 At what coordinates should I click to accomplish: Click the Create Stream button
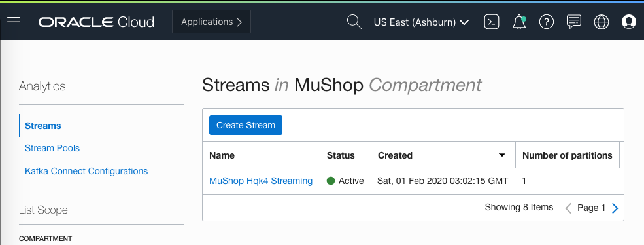click(246, 125)
